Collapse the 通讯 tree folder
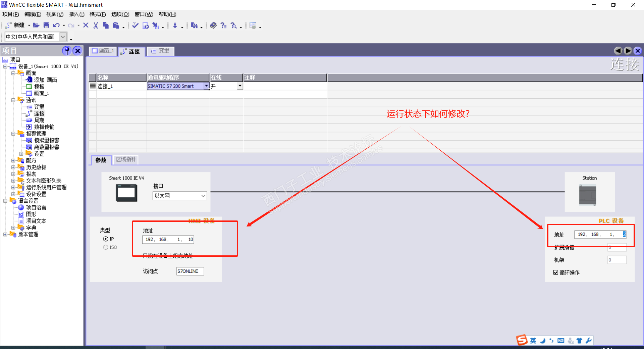Viewport: 644px width, 349px height. pos(13,100)
